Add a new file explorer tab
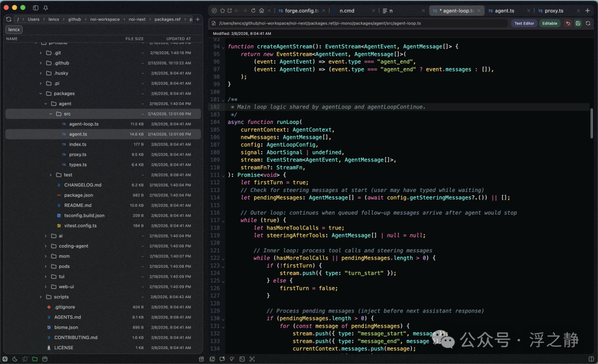 coord(198,19)
